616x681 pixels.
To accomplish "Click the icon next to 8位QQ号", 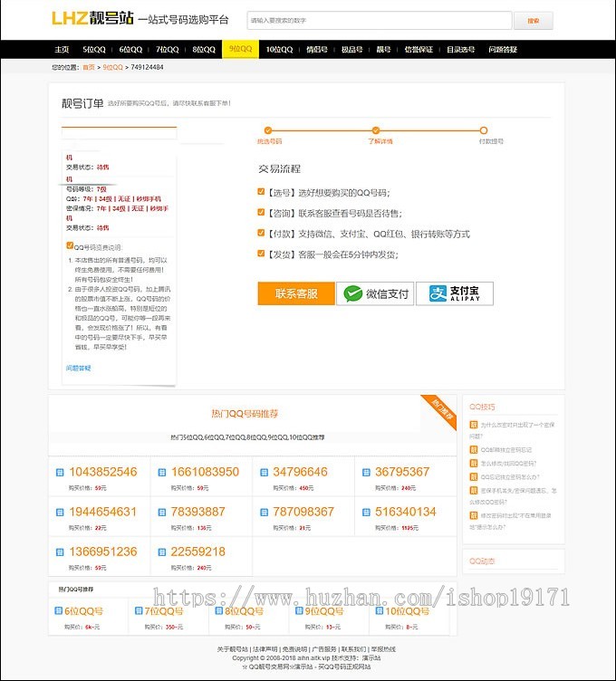I will pos(219,611).
